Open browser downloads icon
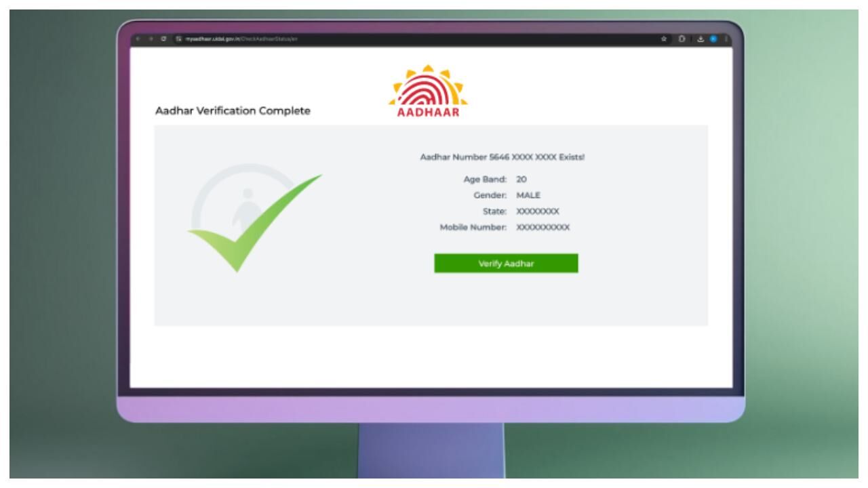Viewport: 868px width, 488px height. click(701, 39)
